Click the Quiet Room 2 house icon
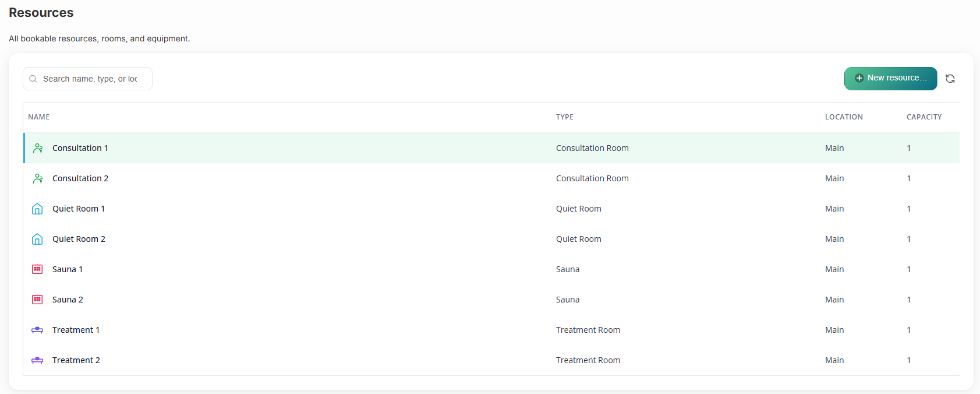 pyautogui.click(x=37, y=239)
